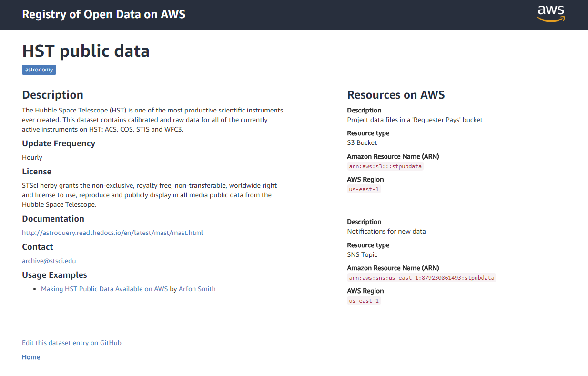
Task: Click the SNS topic ARN ending in stpubdata
Action: [x=421, y=278]
